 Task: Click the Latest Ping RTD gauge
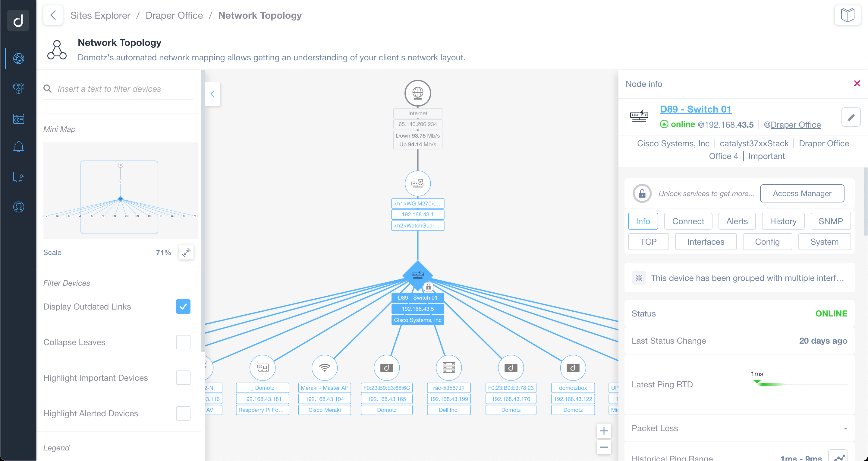click(800, 384)
